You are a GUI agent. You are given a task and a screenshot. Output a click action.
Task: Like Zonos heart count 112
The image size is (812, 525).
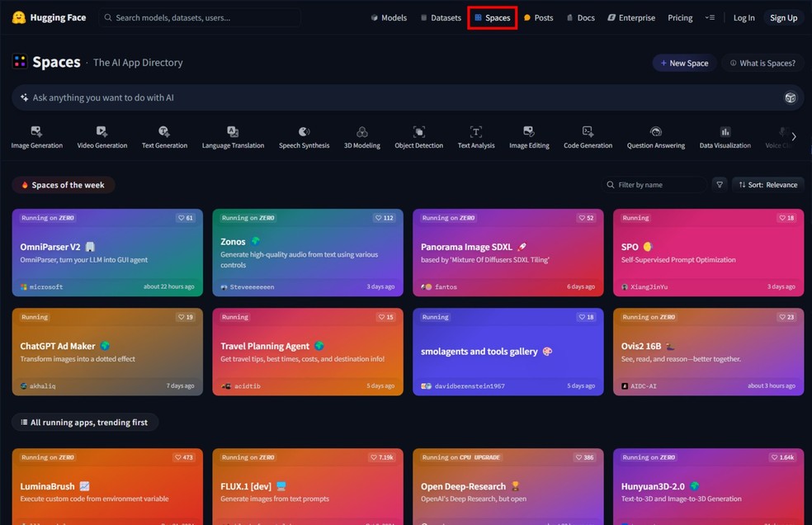point(384,218)
